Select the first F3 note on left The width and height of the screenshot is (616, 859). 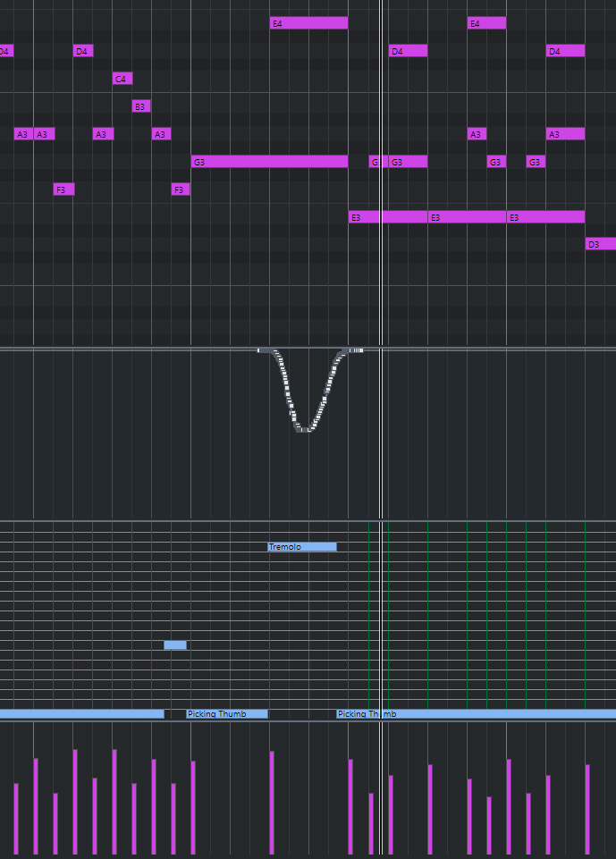[63, 189]
